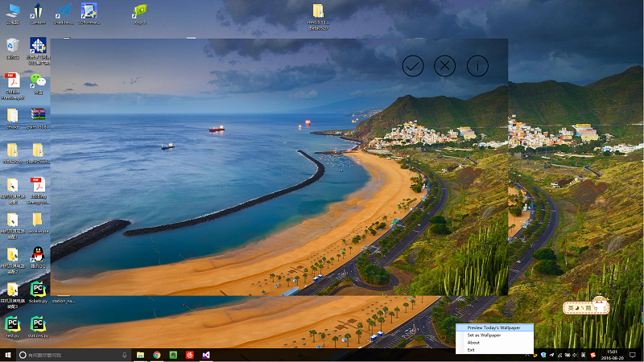Launch Lantern desktop shortcut
The image size is (644, 362).
point(38,14)
